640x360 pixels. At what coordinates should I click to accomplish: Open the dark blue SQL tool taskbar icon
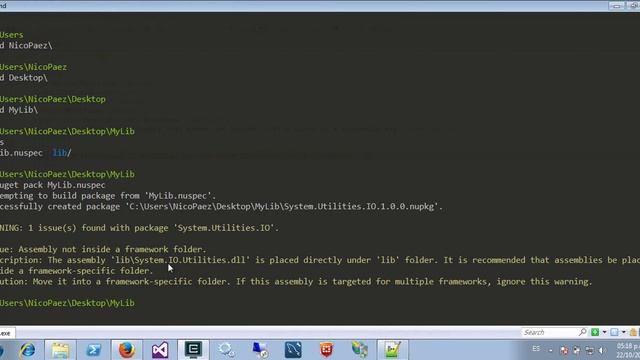point(293,350)
